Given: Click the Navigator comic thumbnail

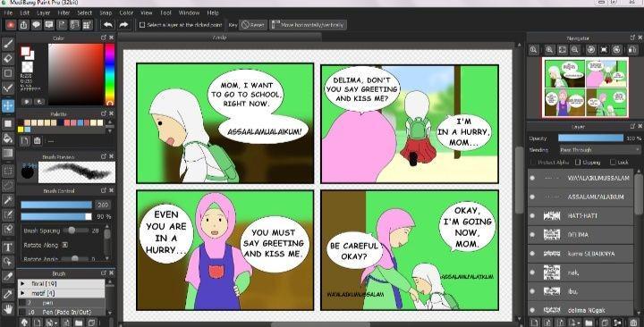Looking at the screenshot, I should coord(585,88).
